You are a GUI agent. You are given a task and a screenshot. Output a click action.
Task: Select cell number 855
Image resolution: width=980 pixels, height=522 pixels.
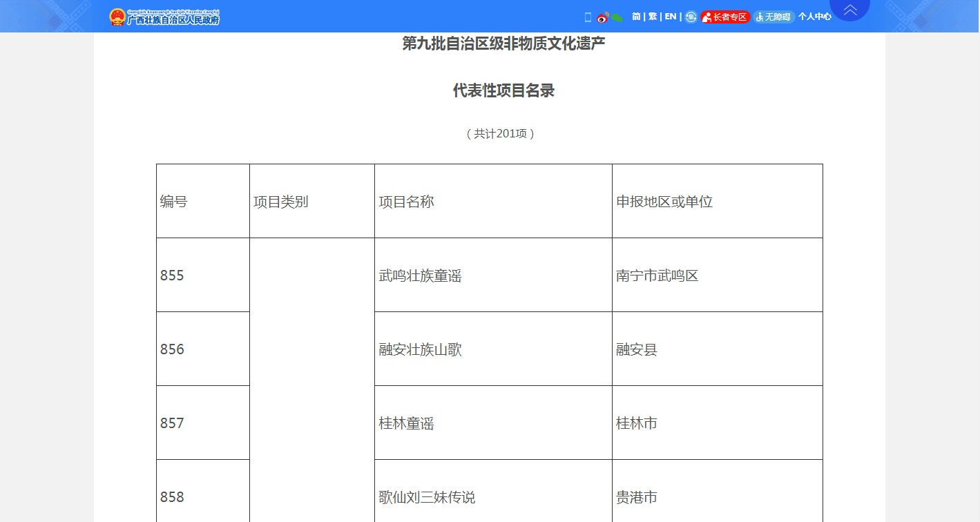tap(172, 275)
